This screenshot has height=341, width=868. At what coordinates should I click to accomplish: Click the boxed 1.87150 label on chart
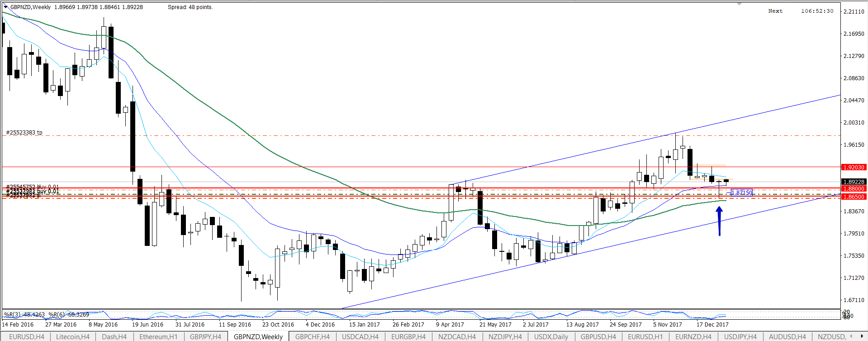tap(742, 192)
